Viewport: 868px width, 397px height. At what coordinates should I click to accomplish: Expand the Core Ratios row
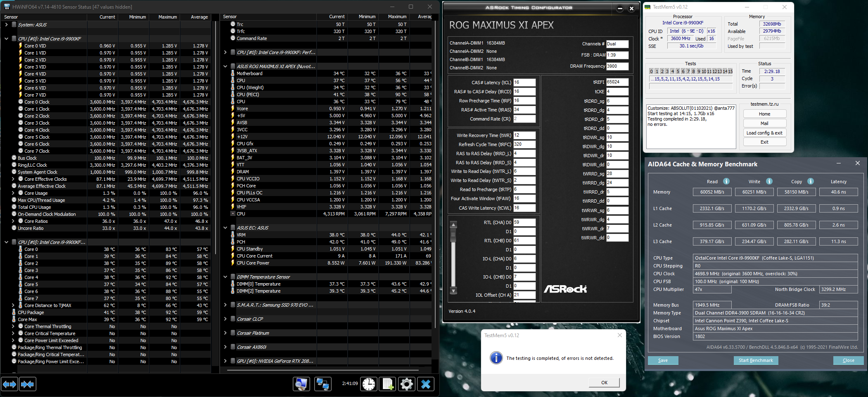13,221
